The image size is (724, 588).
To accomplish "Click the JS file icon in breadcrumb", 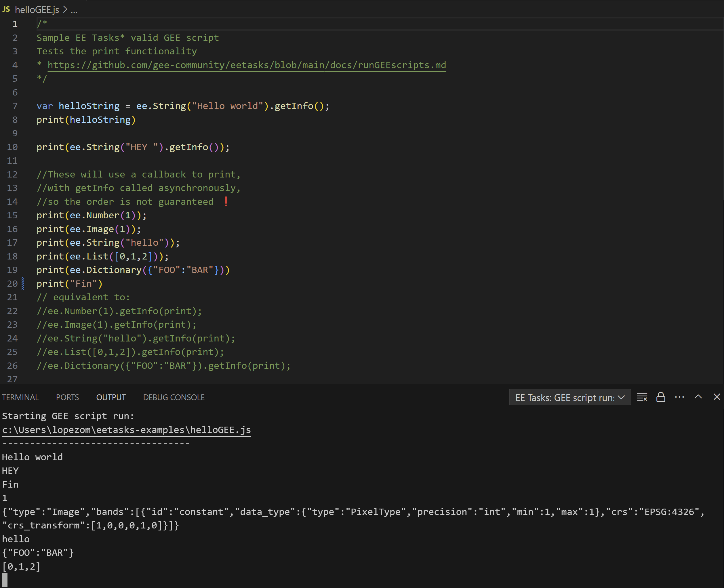I will pyautogui.click(x=6, y=9).
